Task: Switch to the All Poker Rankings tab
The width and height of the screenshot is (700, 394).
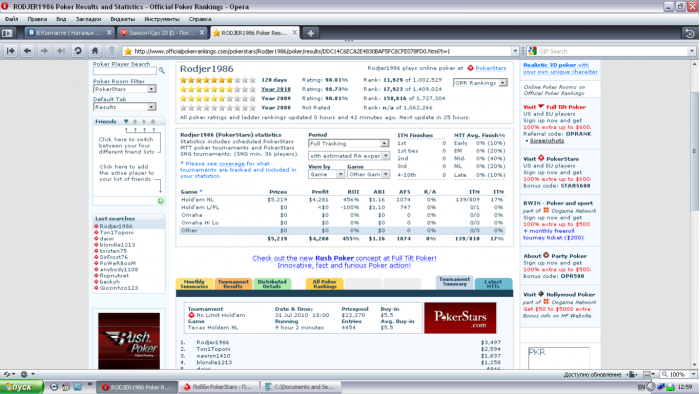Action: coord(325,284)
